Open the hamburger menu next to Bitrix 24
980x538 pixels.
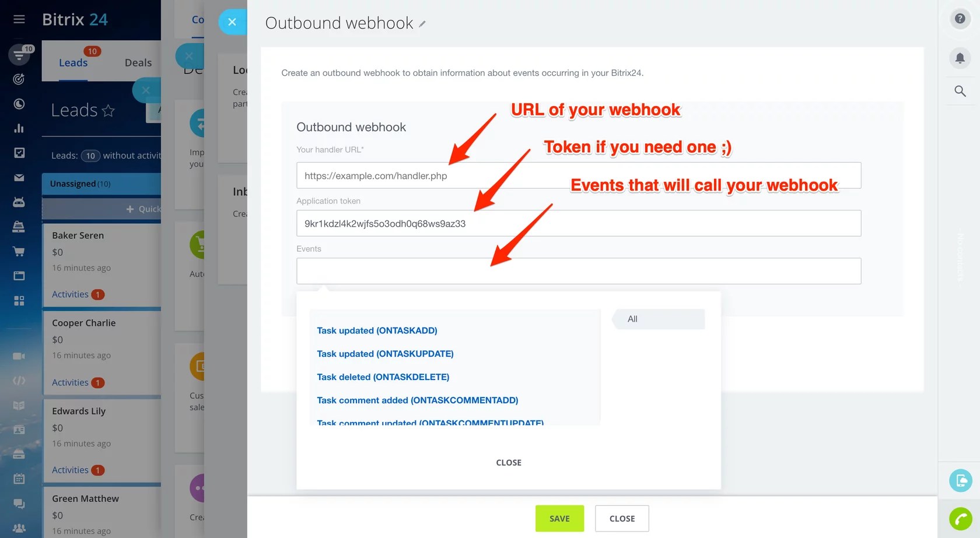click(x=19, y=19)
